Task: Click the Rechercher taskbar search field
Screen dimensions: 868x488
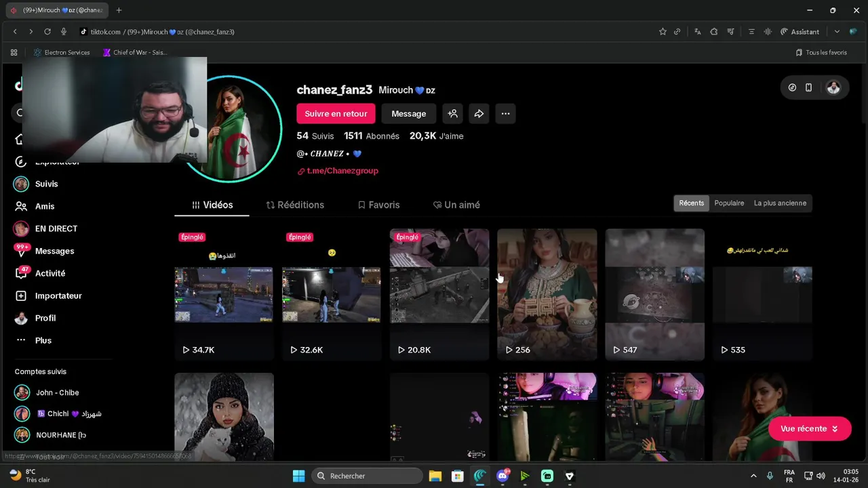Action: coord(366,476)
